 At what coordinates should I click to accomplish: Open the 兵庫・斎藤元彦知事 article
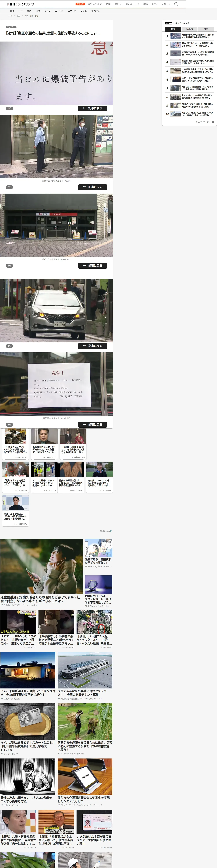(18, 829)
